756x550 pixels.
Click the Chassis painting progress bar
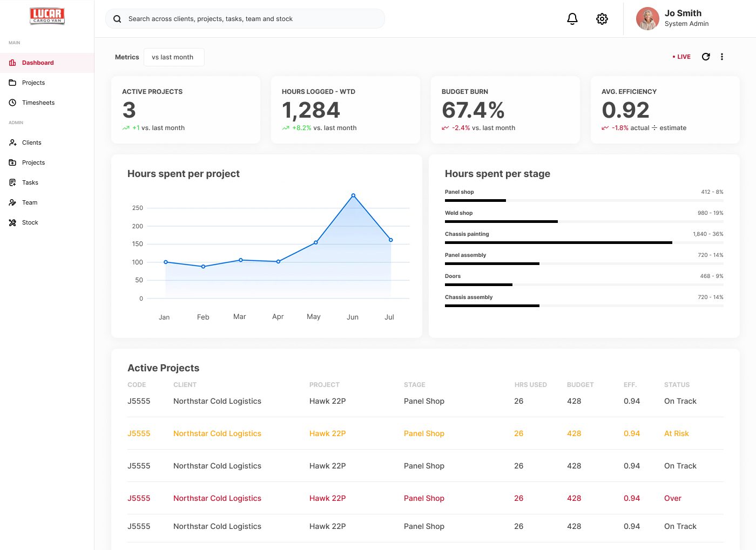coord(584,242)
